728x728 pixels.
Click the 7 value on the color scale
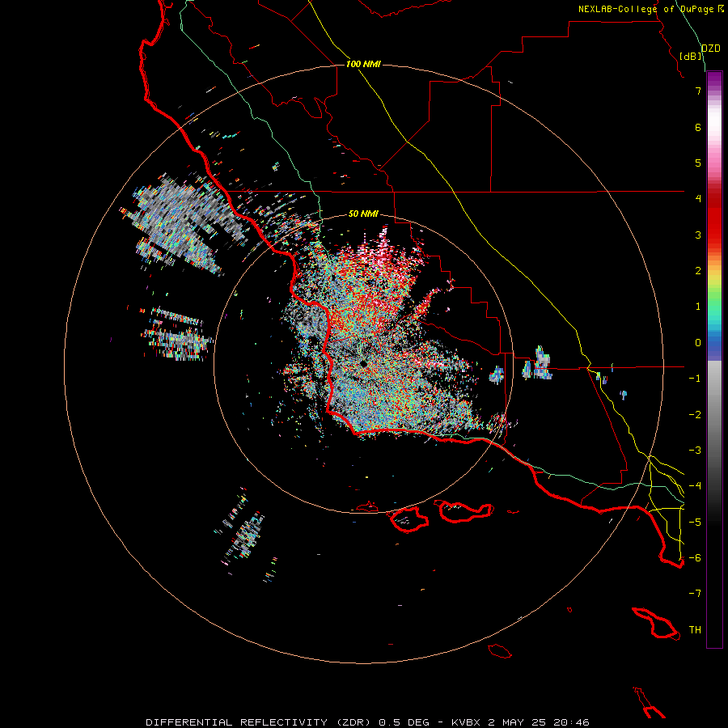pyautogui.click(x=698, y=91)
